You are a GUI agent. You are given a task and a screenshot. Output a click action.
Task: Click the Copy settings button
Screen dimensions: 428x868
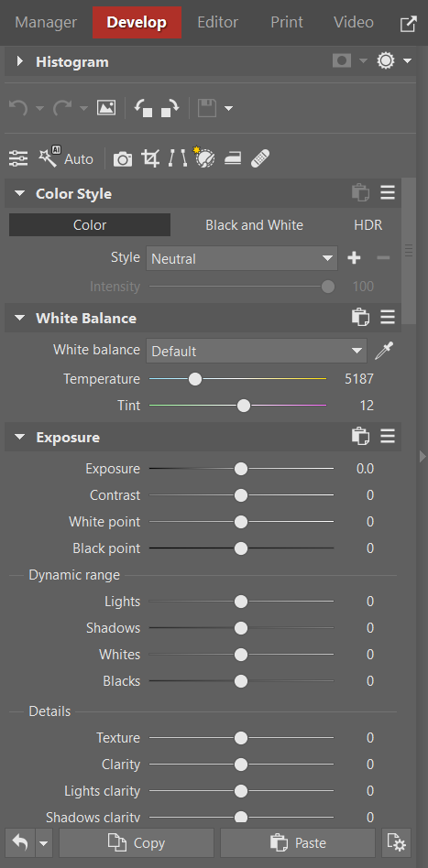pos(137,843)
